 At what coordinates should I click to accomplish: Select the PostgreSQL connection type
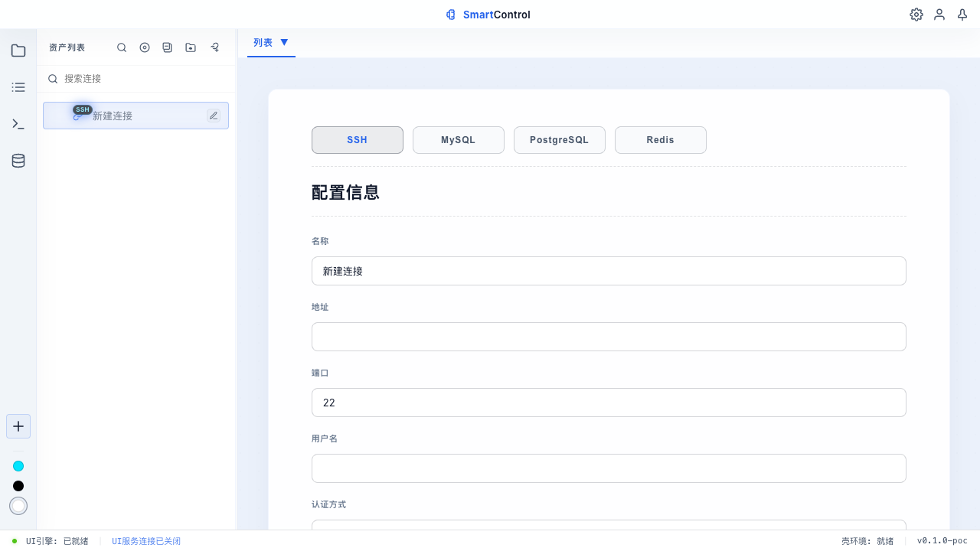click(560, 140)
